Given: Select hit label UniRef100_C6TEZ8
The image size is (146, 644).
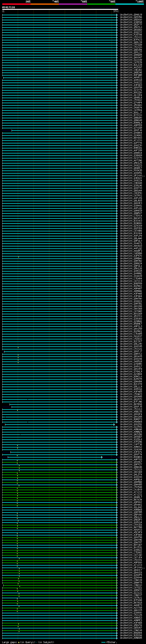Looking at the screenshot, I should (131, 63).
